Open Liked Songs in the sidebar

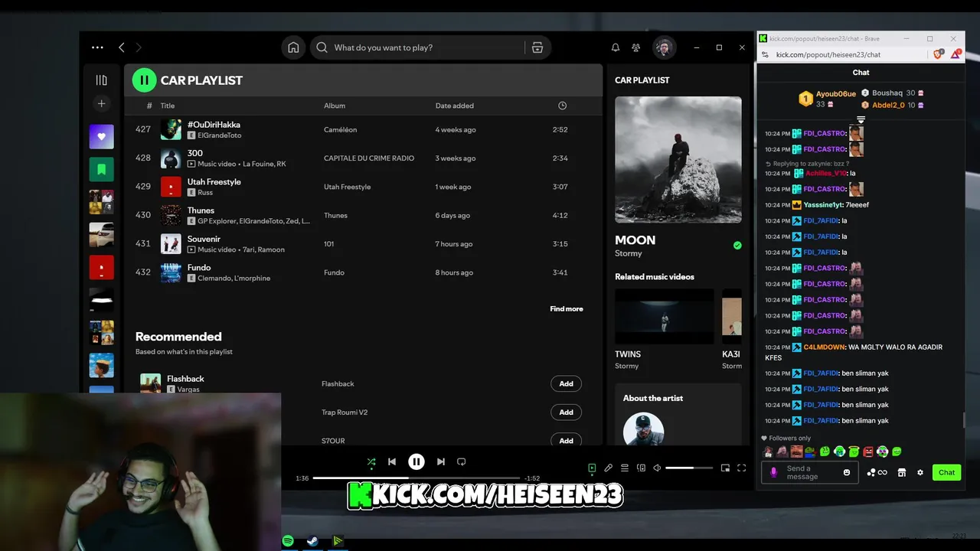coord(101,136)
